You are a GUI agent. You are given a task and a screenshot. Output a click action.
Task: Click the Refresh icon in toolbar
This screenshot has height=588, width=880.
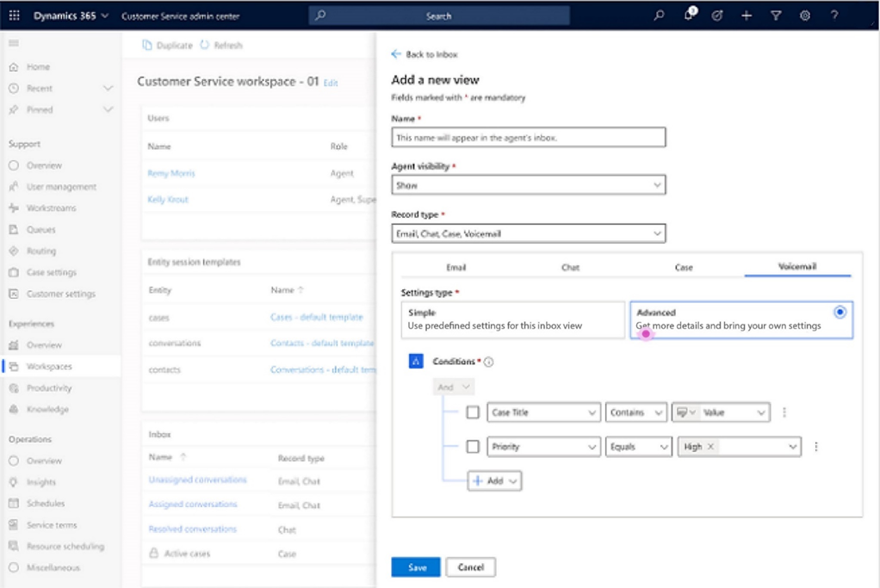coord(205,46)
